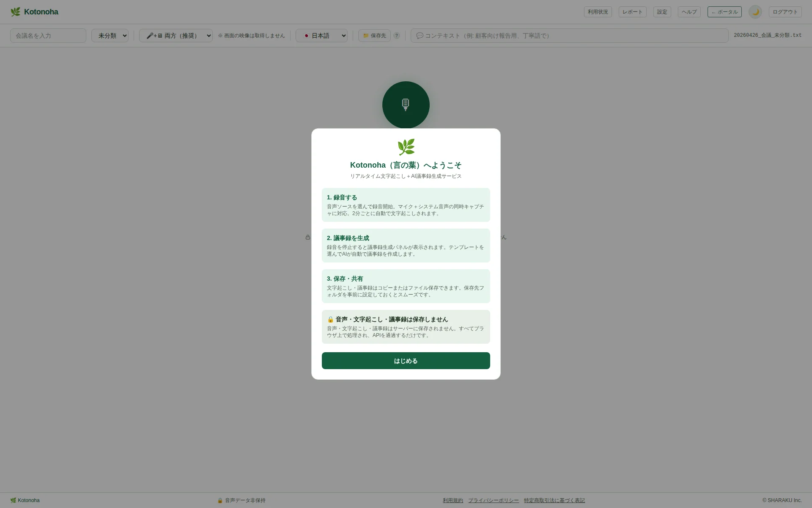
Task: Click the Kotonoha logo in the header
Action: pos(34,12)
